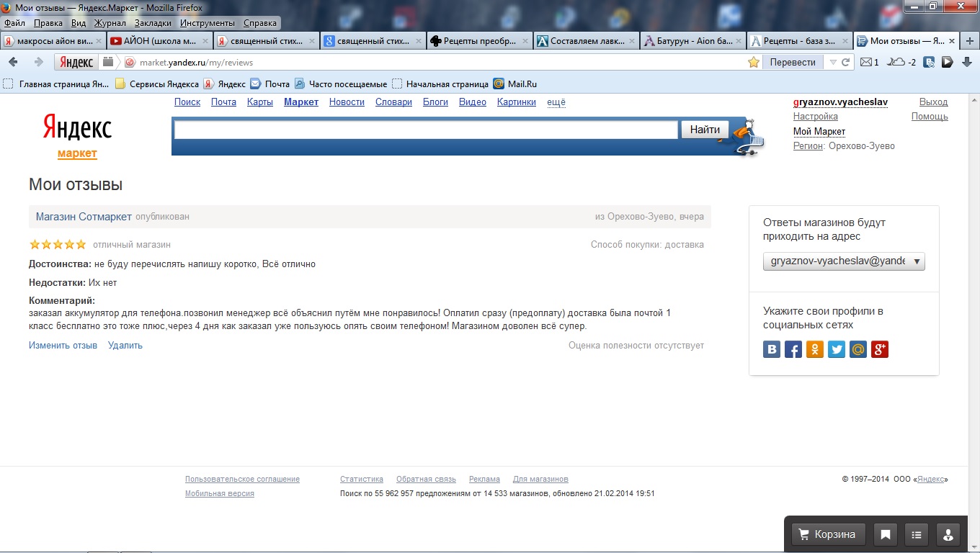
Task: Open the 'Магазин Сотмаркет' link
Action: [84, 217]
